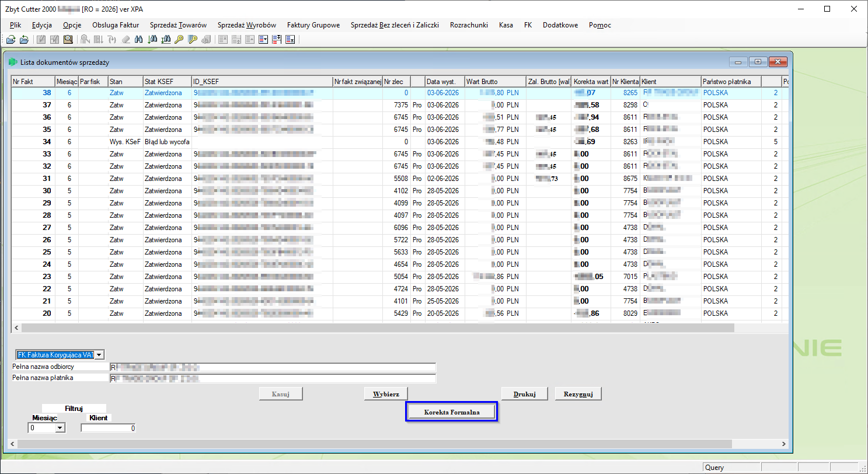This screenshot has height=474, width=868.
Task: Click the single gold key toolbar icon
Action: (179, 40)
